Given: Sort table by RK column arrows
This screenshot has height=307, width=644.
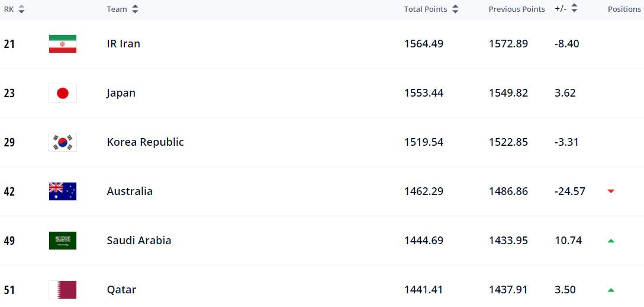Looking at the screenshot, I should point(22,9).
